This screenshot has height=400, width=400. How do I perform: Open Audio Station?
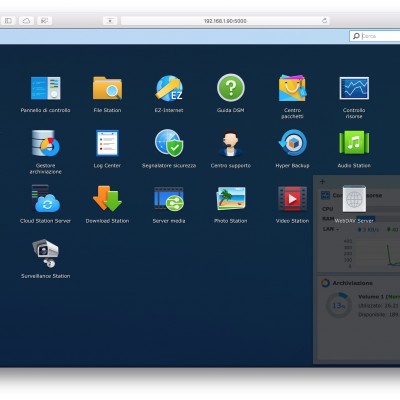point(354,143)
